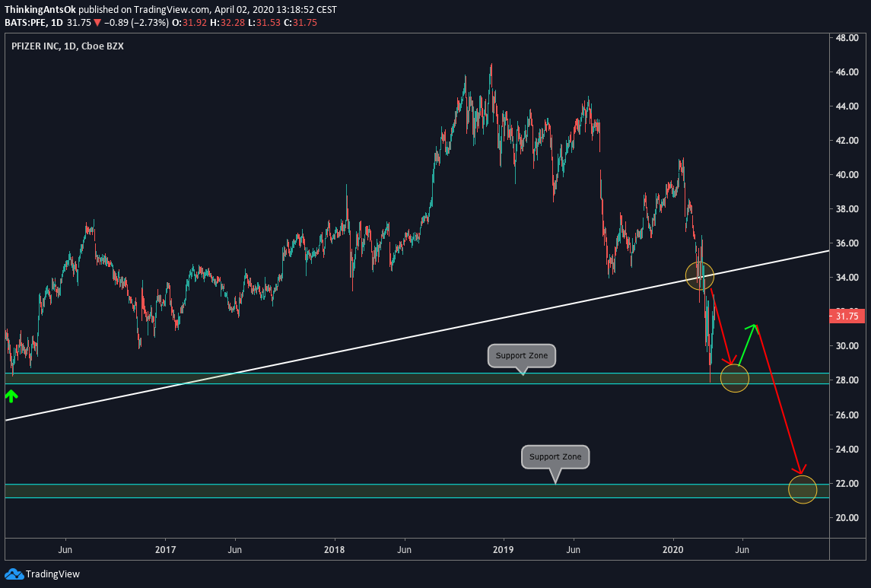Click the 48.00 price axis label
Image resolution: width=871 pixels, height=588 pixels.
click(x=847, y=38)
